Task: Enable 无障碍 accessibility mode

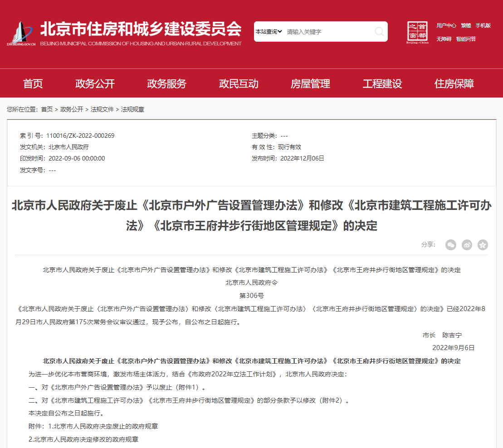Action: click(x=444, y=39)
